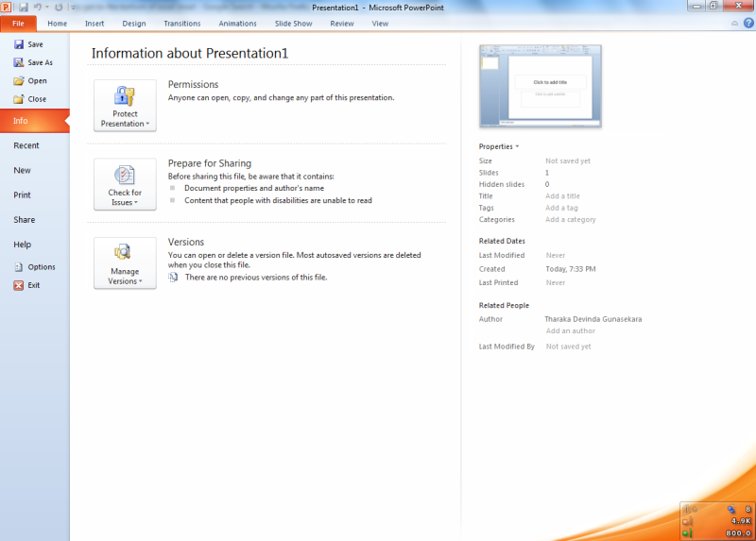
Task: Click 'Document properties and author's name' text
Action: point(254,189)
